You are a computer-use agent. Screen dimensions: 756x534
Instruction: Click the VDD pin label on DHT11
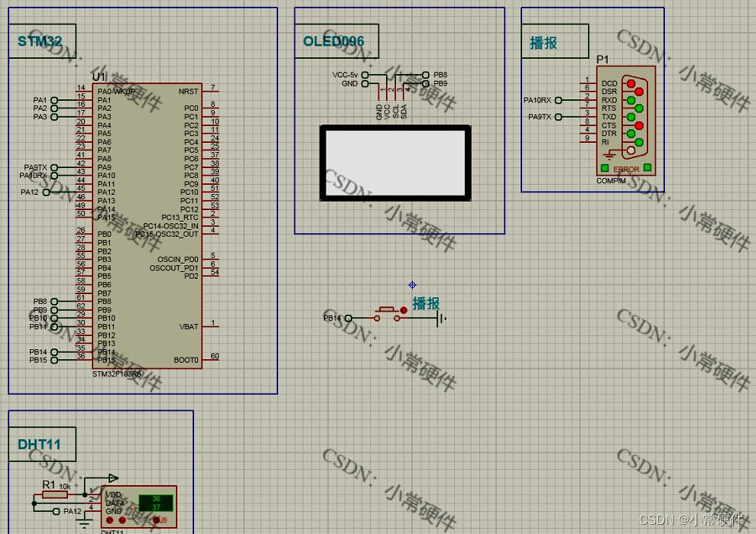(x=113, y=494)
